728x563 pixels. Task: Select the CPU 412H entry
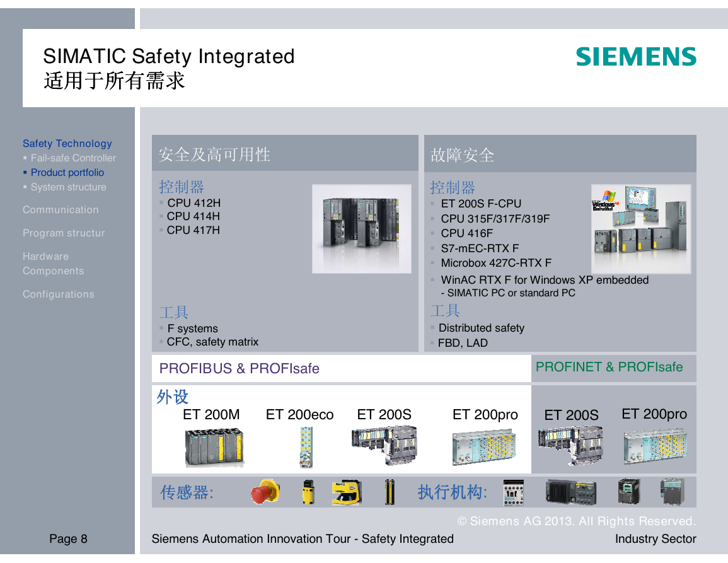point(194,203)
